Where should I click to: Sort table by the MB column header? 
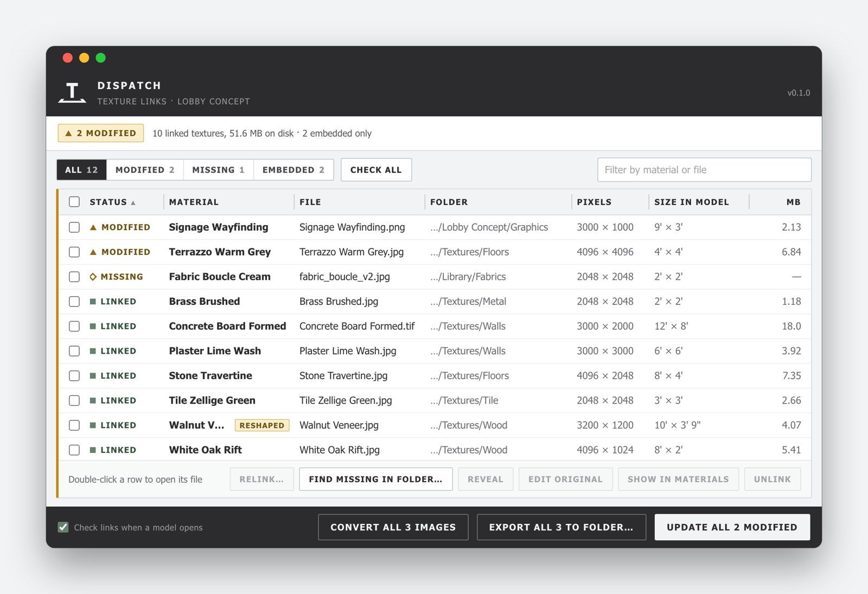point(793,202)
